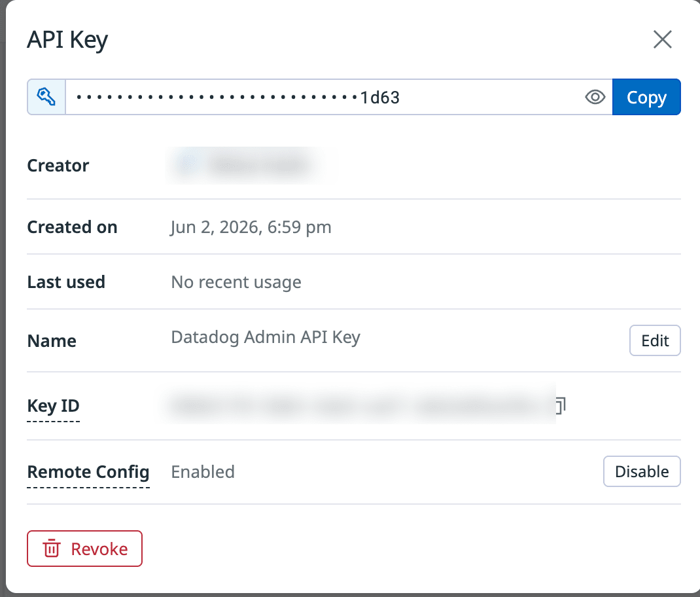Revoke this API key

click(x=85, y=549)
